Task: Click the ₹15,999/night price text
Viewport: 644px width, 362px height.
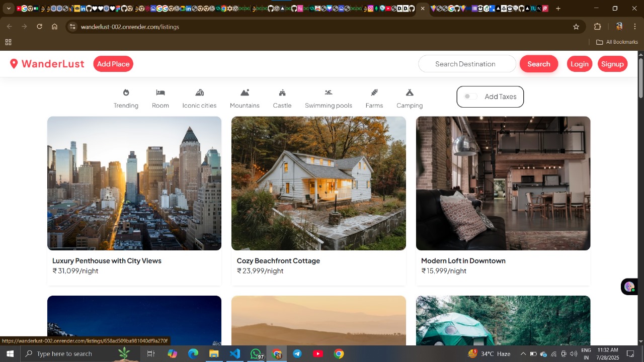Action: [444, 271]
